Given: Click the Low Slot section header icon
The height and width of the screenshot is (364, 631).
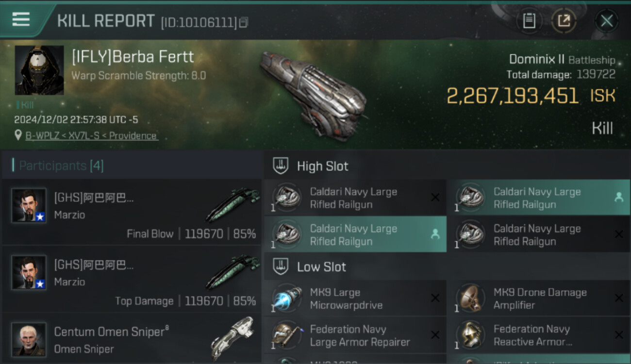Looking at the screenshot, I should coord(281,267).
